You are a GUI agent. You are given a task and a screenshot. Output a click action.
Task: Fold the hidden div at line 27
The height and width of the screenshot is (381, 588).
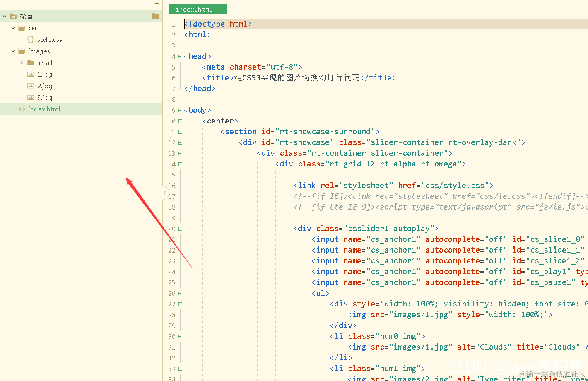[x=180, y=304]
